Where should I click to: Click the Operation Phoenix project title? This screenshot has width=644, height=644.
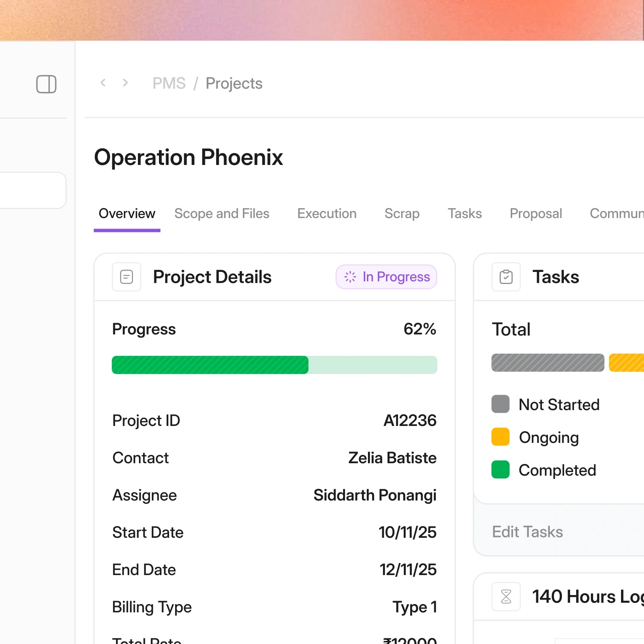coord(188,157)
